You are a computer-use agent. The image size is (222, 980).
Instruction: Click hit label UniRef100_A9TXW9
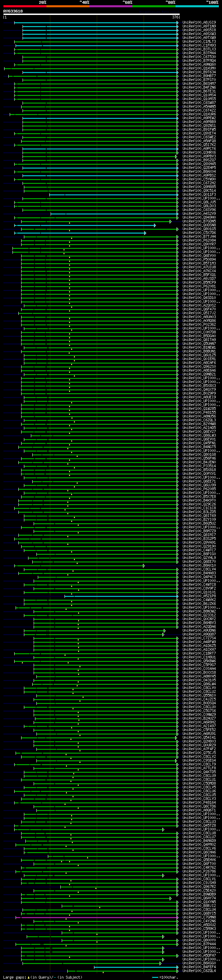click(199, 38)
